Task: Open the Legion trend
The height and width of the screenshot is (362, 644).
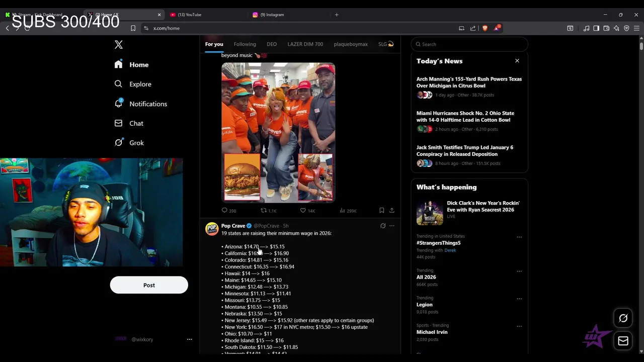Action: tap(424, 305)
